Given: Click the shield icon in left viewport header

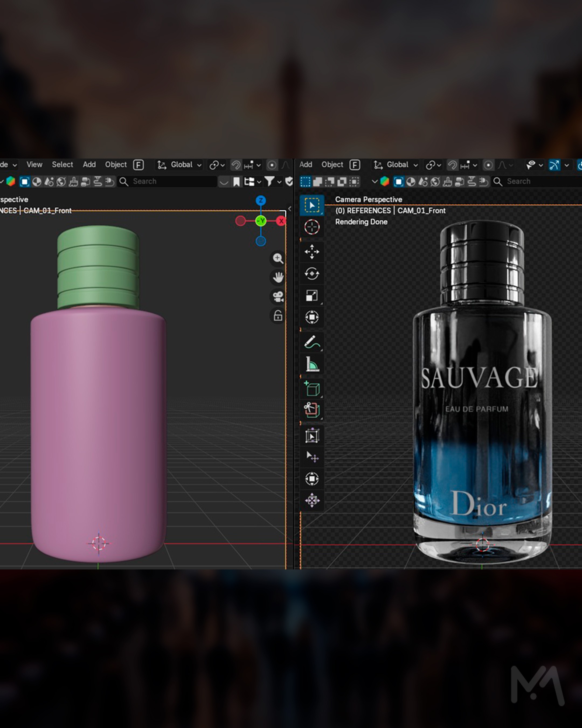Looking at the screenshot, I should 289,182.
